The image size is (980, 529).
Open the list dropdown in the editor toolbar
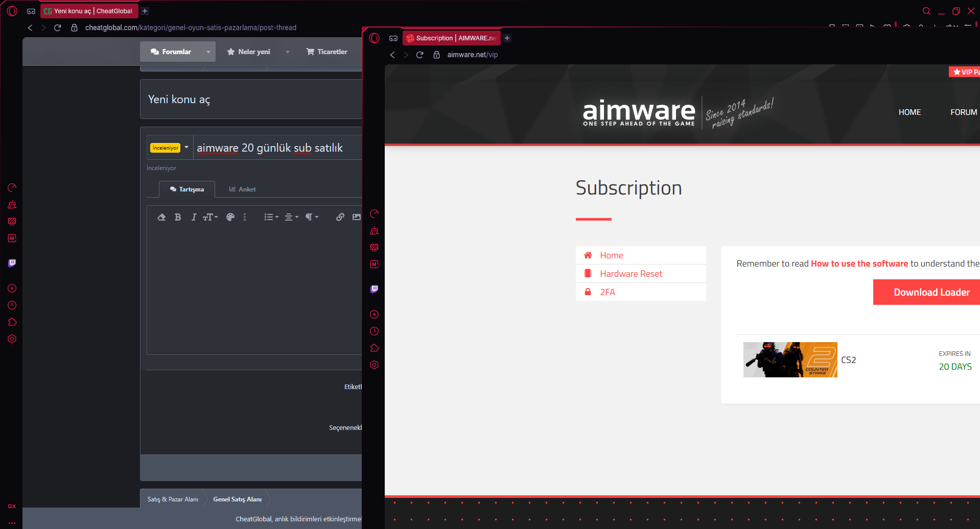271,217
